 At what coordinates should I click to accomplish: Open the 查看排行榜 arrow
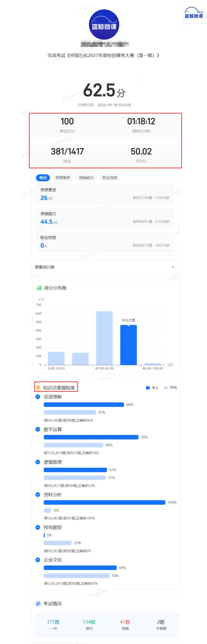click(x=173, y=267)
